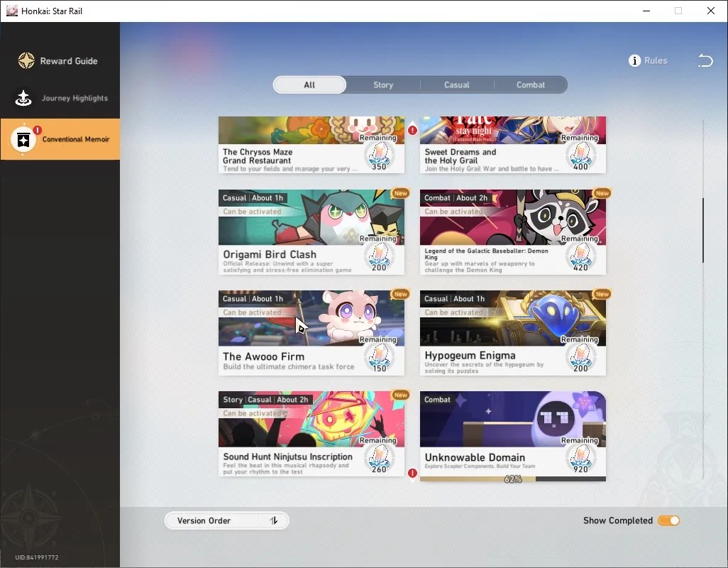Click the Origami Bird Clash jade reward icon

coord(380,257)
